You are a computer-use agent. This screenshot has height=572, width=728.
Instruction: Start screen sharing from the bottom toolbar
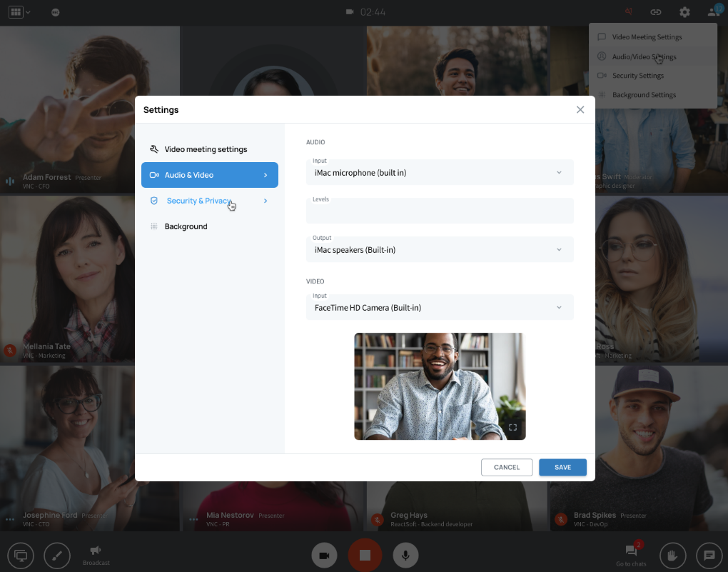[21, 556]
